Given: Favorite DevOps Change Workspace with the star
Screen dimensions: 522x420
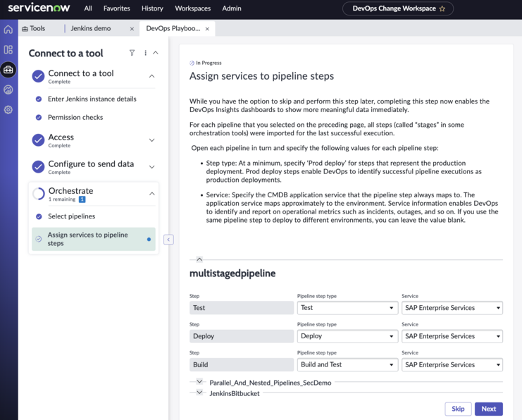Looking at the screenshot, I should (442, 8).
